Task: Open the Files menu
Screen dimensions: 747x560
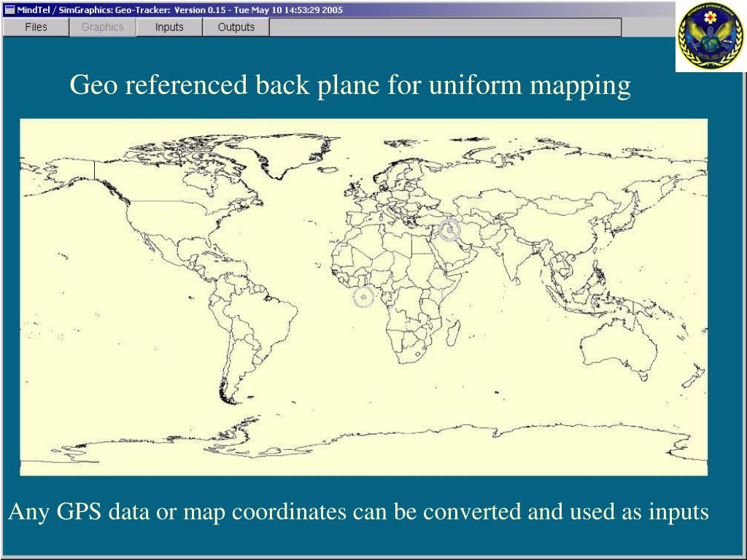Action: [x=36, y=27]
